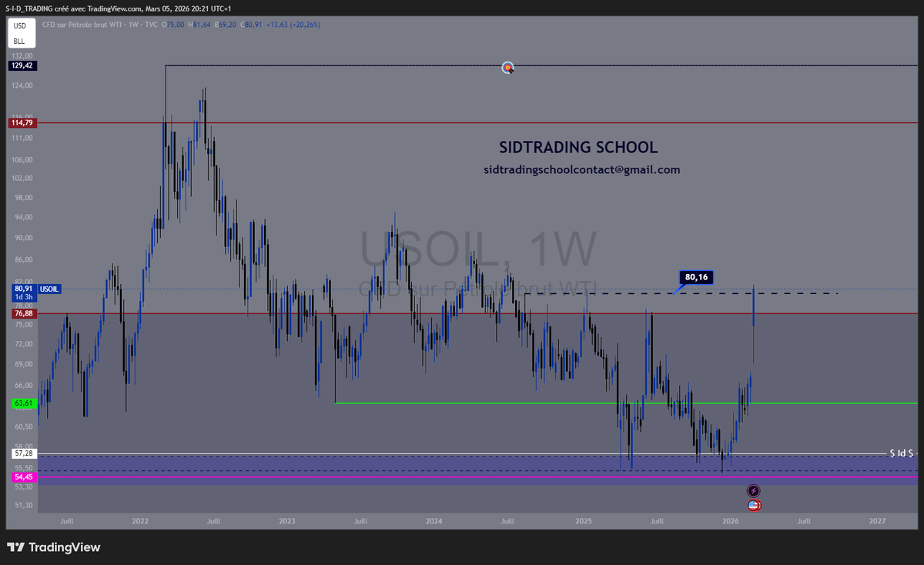Click the 106,00 price axis label

coord(22,160)
